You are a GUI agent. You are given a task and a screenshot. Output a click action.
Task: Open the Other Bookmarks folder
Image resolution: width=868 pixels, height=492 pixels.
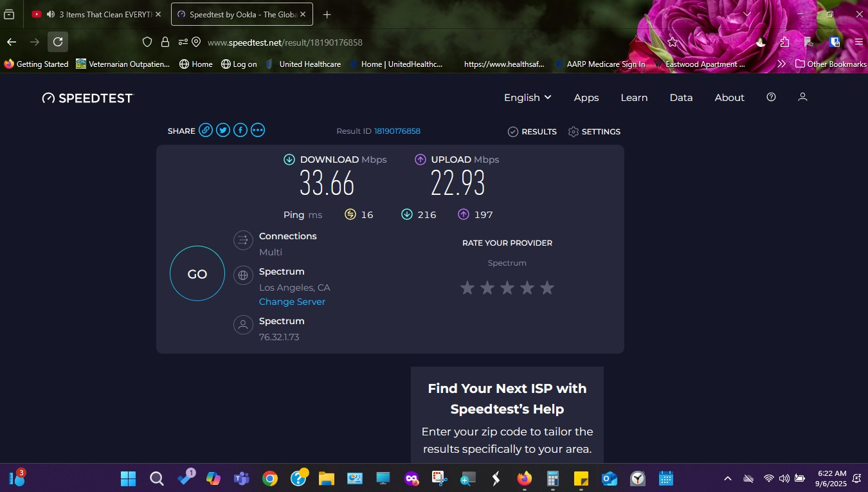click(831, 64)
